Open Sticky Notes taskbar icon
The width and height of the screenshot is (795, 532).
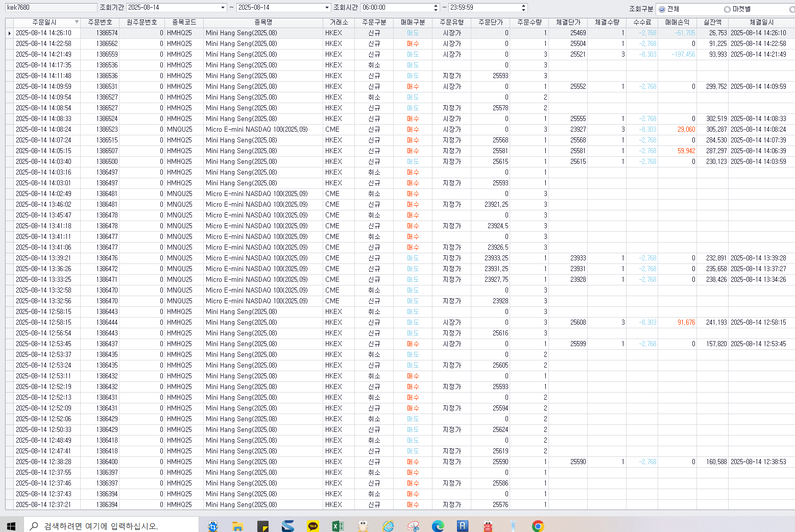click(x=263, y=526)
